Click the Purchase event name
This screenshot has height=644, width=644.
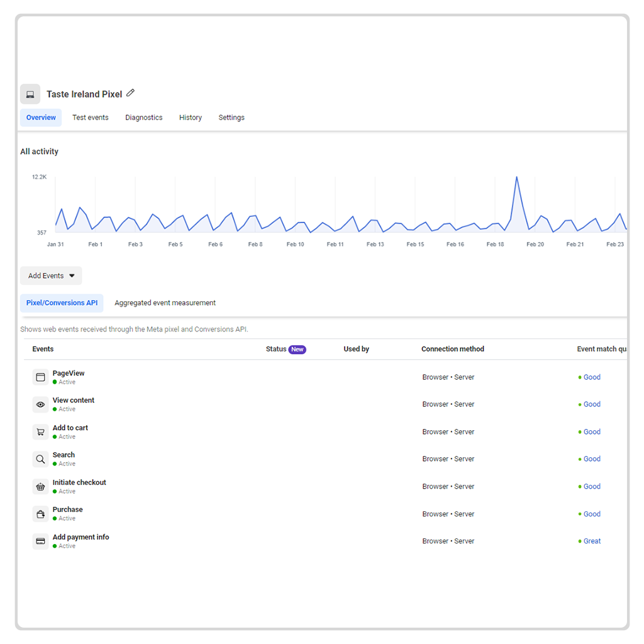click(67, 509)
